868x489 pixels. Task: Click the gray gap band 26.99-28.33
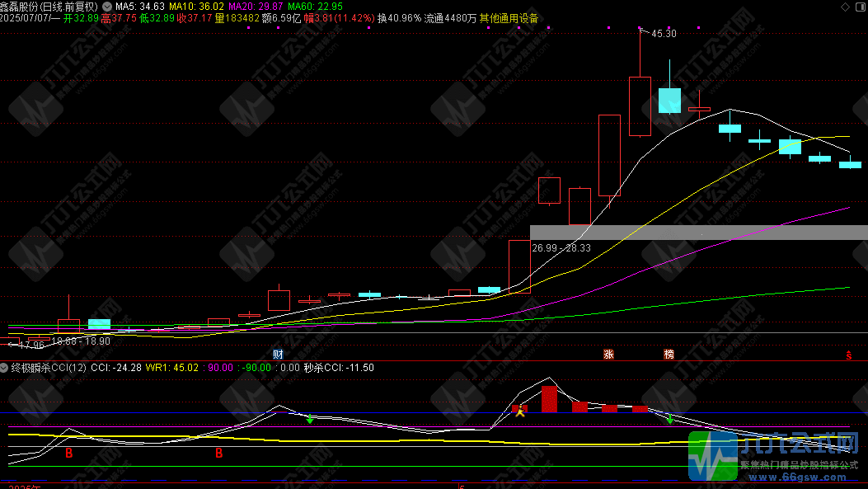pos(697,233)
